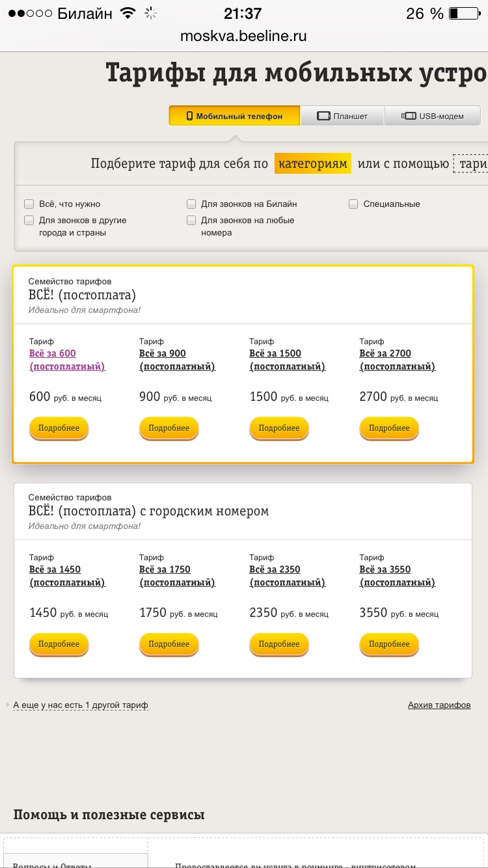Viewport: 488px width, 868px height.
Task: Tick the Специальные checkbox
Action: [x=353, y=204]
